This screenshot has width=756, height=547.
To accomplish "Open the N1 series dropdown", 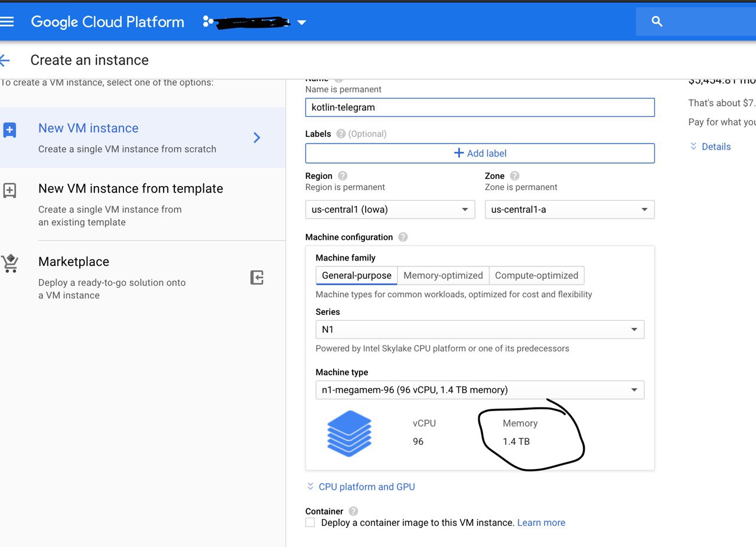I will pyautogui.click(x=480, y=330).
